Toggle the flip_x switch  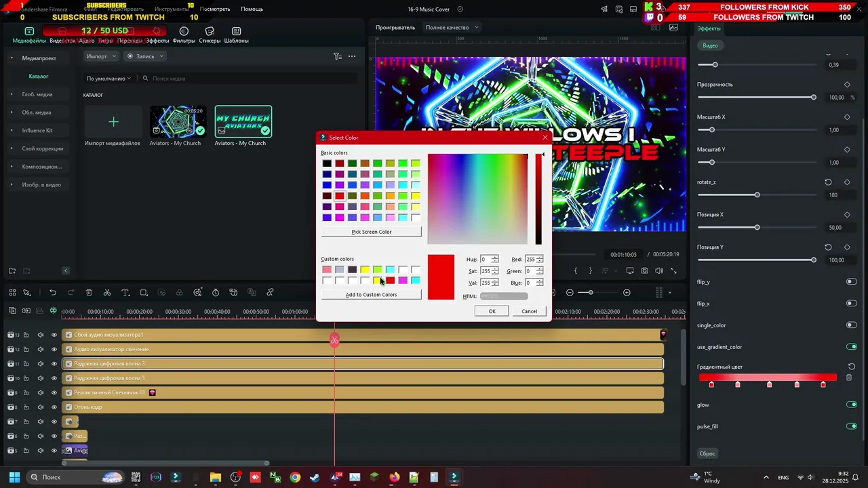(x=852, y=304)
